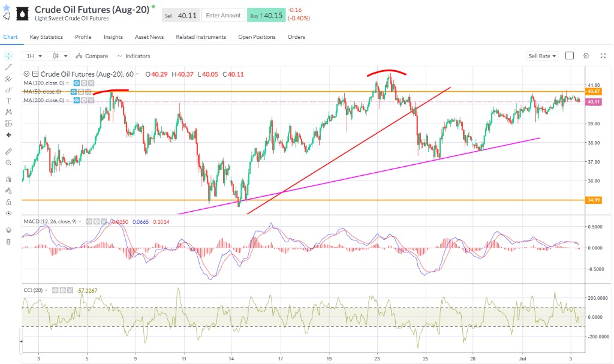Open the Sell Rate dropdown
This screenshot has width=614, height=364.
click(542, 56)
